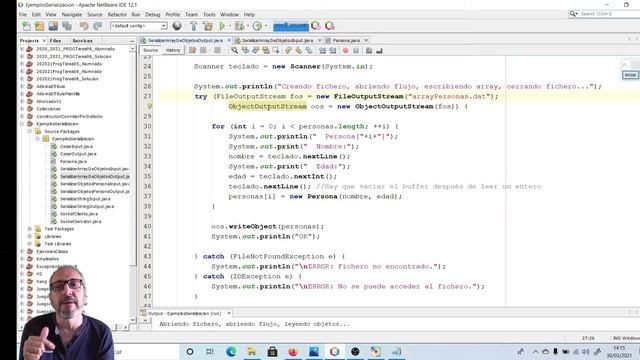Screen dimensions: 640x360
Task: Click the Last Edit icon beside History
Action: coord(192,51)
